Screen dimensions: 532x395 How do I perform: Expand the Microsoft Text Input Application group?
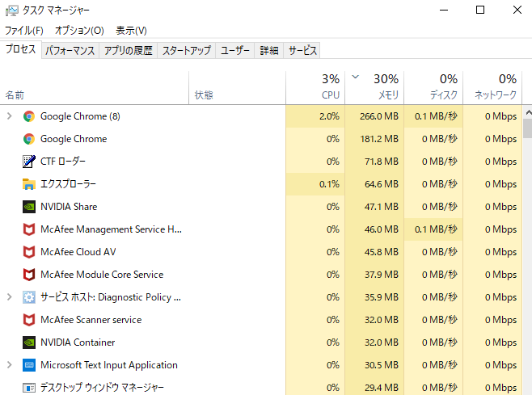click(10, 365)
